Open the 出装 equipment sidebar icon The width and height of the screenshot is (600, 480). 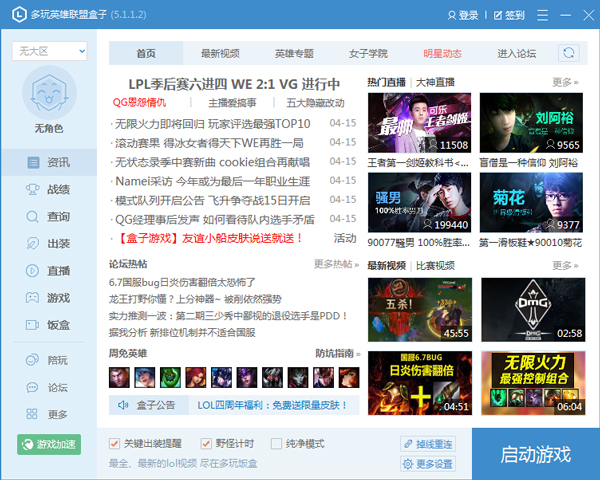coord(34,243)
